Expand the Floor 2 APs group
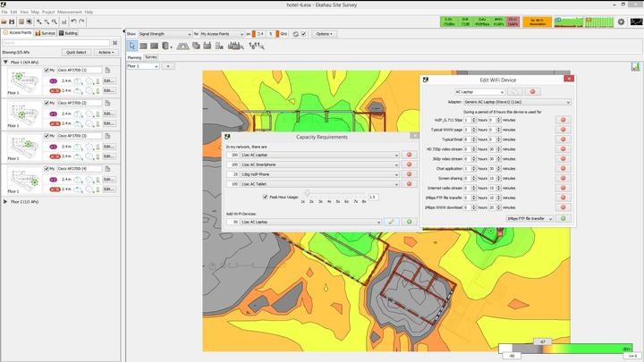 point(5,202)
